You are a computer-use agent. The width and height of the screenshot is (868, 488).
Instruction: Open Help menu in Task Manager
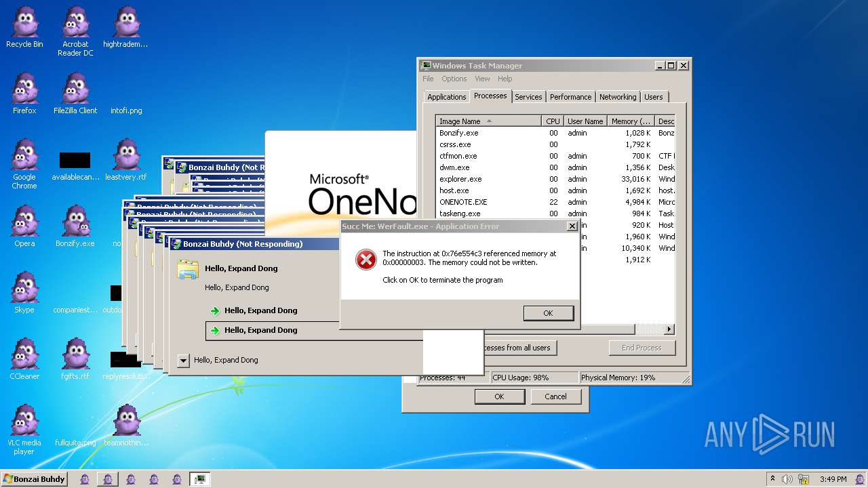pos(505,79)
